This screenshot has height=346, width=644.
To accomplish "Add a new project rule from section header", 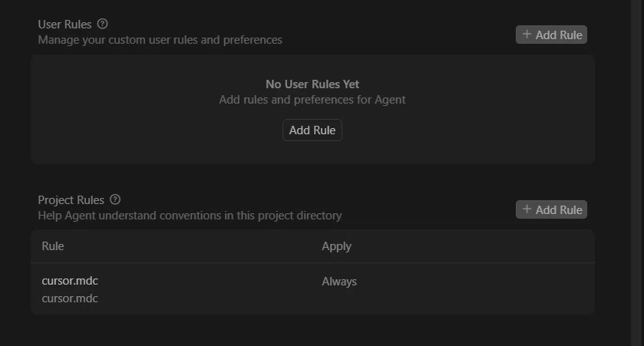I will point(551,209).
